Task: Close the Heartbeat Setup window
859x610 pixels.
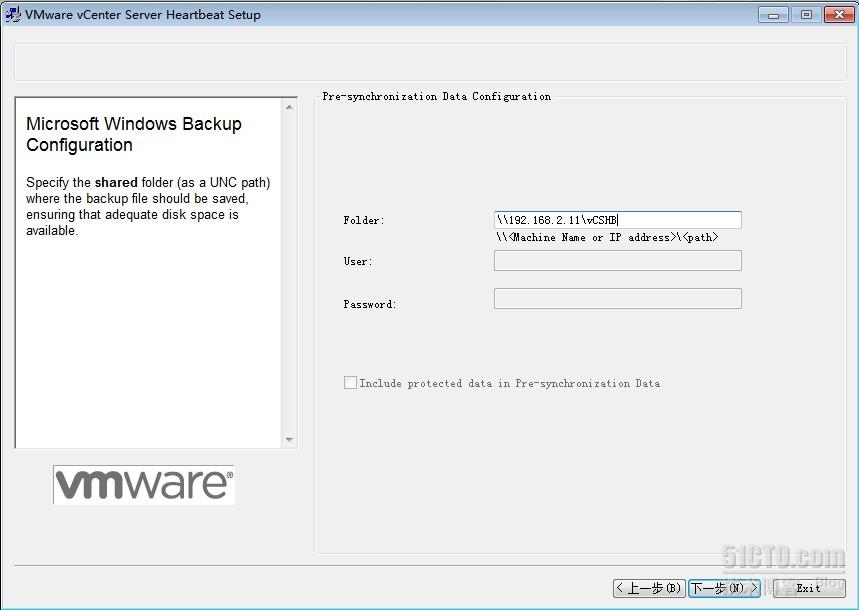Action: pyautogui.click(x=839, y=15)
